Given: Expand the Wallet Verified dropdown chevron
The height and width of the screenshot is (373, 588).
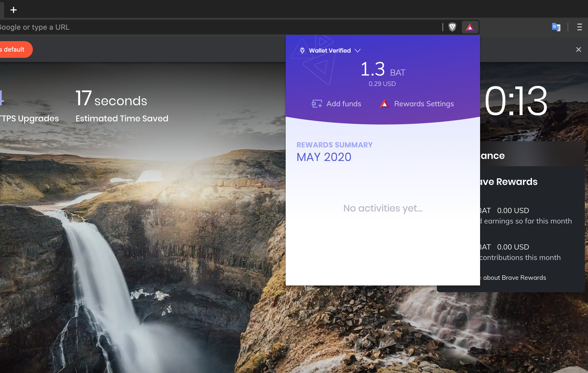Looking at the screenshot, I should 358,51.
